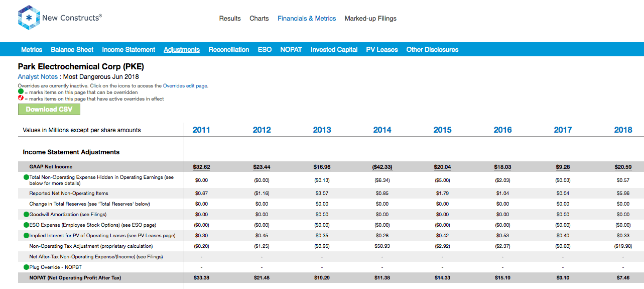Click the Income Statement Adjustments section heading
The height and width of the screenshot is (289, 644).
coord(71,152)
